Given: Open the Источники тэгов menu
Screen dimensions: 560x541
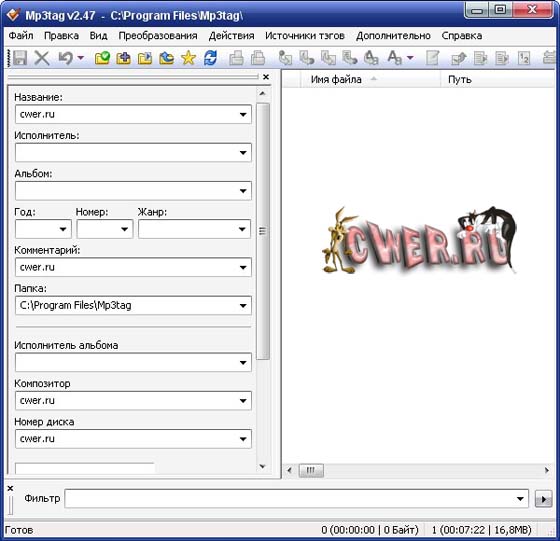Looking at the screenshot, I should click(x=304, y=36).
